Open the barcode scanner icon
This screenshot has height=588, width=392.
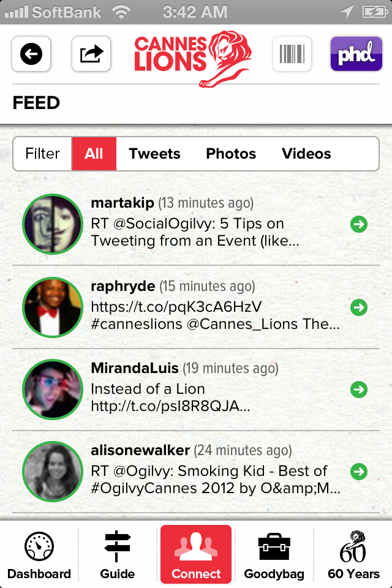coord(292,54)
